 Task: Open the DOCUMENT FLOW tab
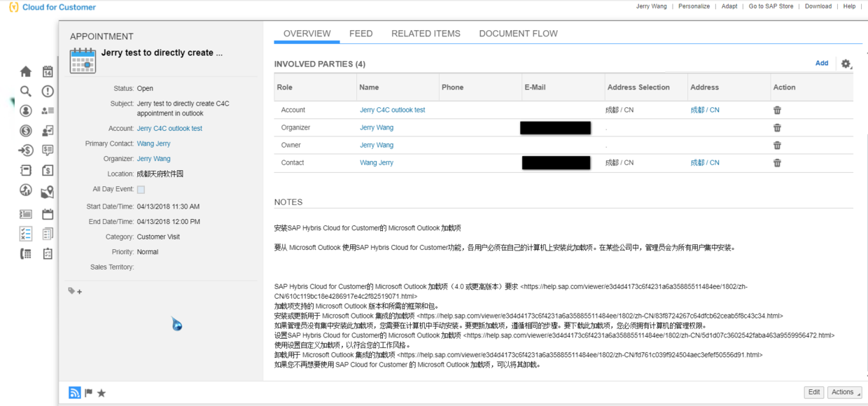click(519, 34)
